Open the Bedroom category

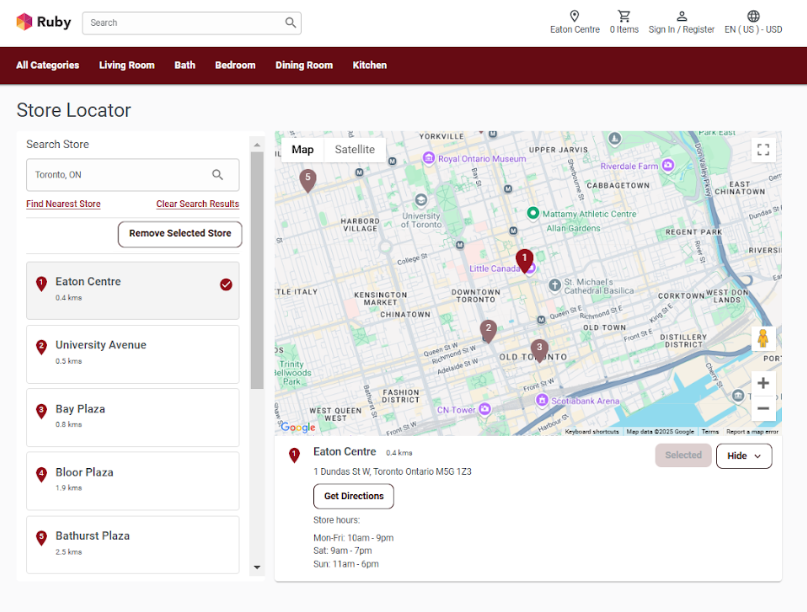[x=235, y=65]
